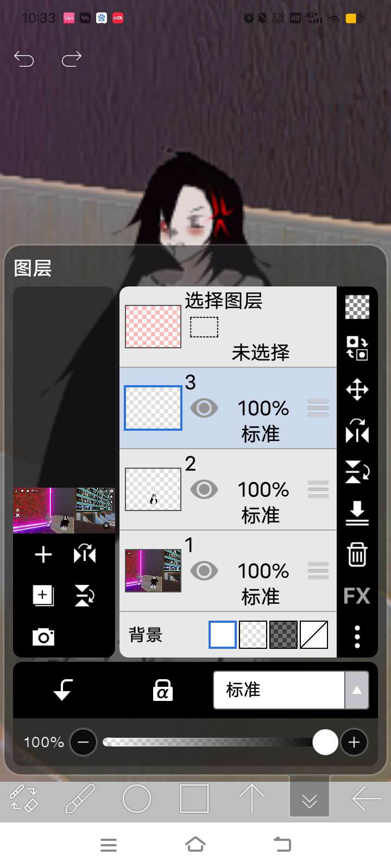This screenshot has width=391, height=868.
Task: Hide layer 2 using its eye icon
Action: click(x=204, y=489)
